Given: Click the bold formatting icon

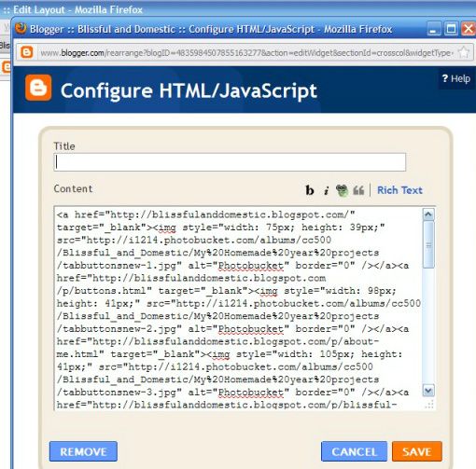Looking at the screenshot, I should point(310,190).
